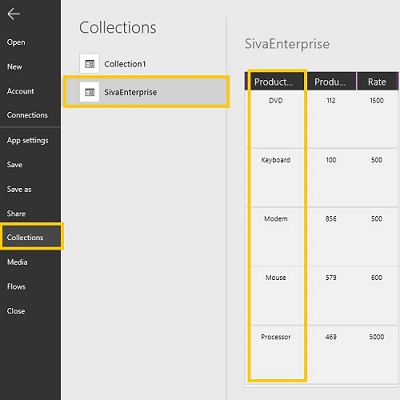Click the back arrow icon
Viewport: 400px width, 400px height.
tap(14, 14)
